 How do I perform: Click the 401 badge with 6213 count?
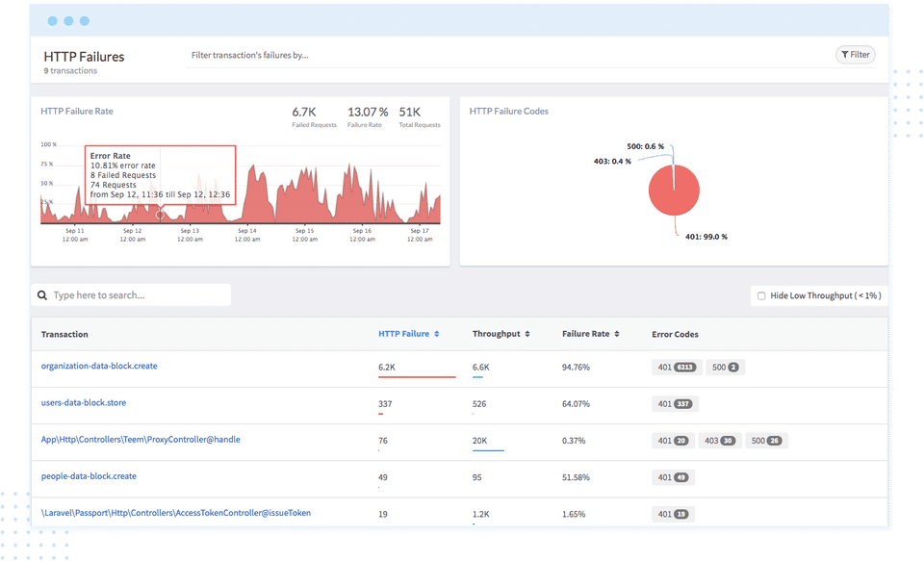tap(677, 368)
